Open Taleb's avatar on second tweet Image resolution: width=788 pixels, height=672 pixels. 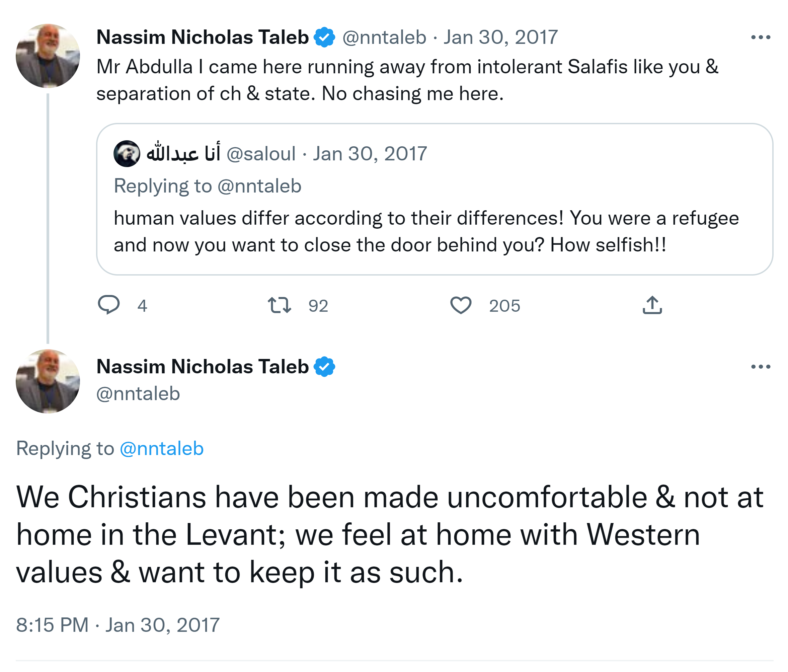coord(48,381)
